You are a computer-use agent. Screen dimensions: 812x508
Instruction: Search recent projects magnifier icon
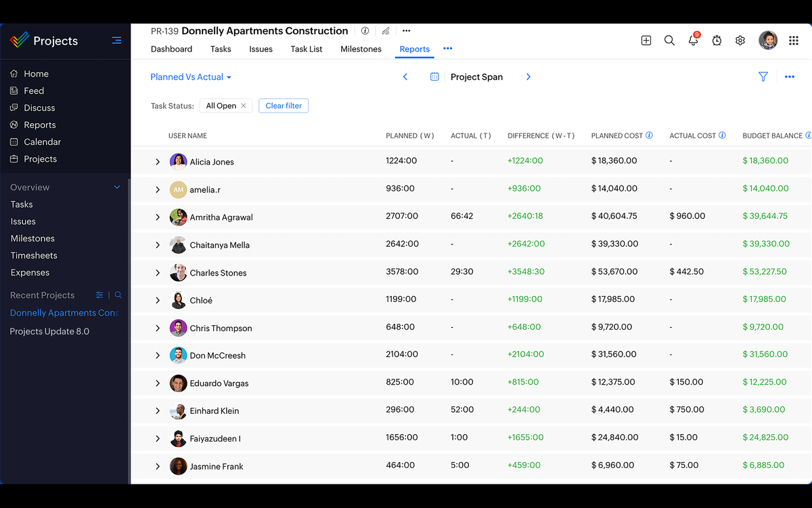click(118, 295)
